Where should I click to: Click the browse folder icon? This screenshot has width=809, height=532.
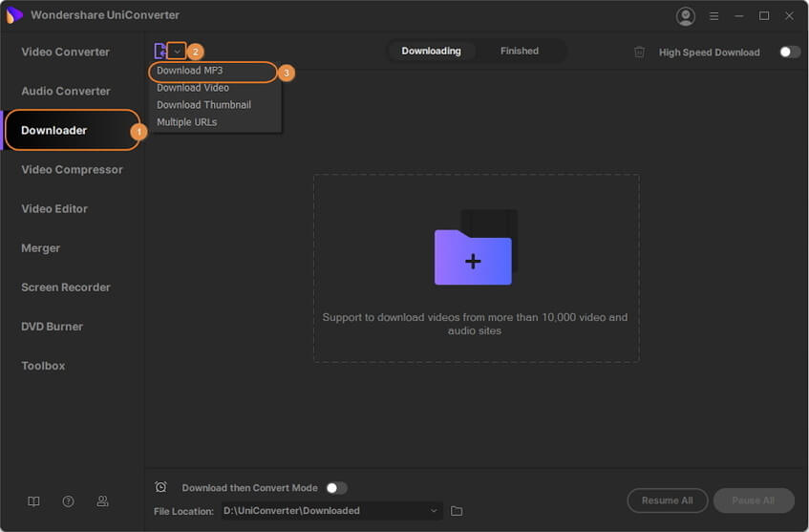(457, 511)
